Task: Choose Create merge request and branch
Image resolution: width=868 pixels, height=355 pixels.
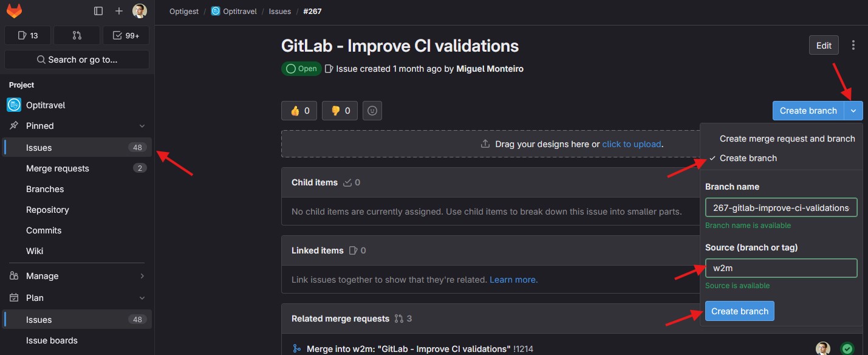Action: (x=787, y=139)
